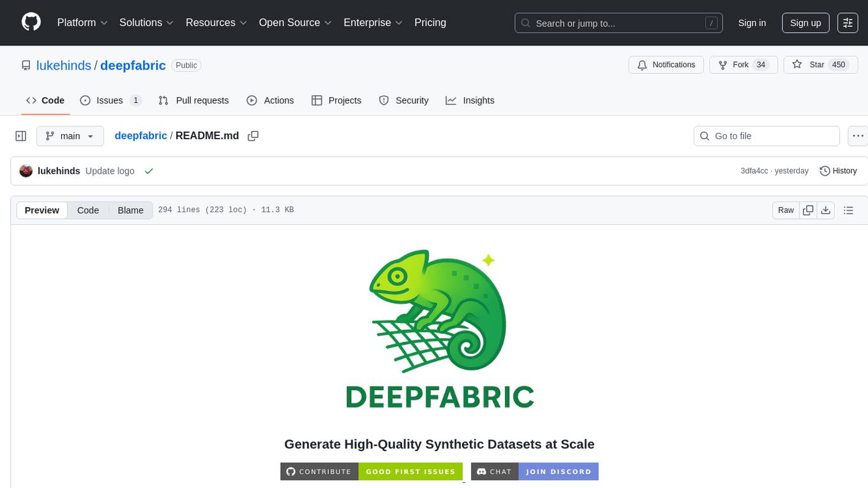
Task: Open the appearance settings icon in header
Action: (848, 23)
